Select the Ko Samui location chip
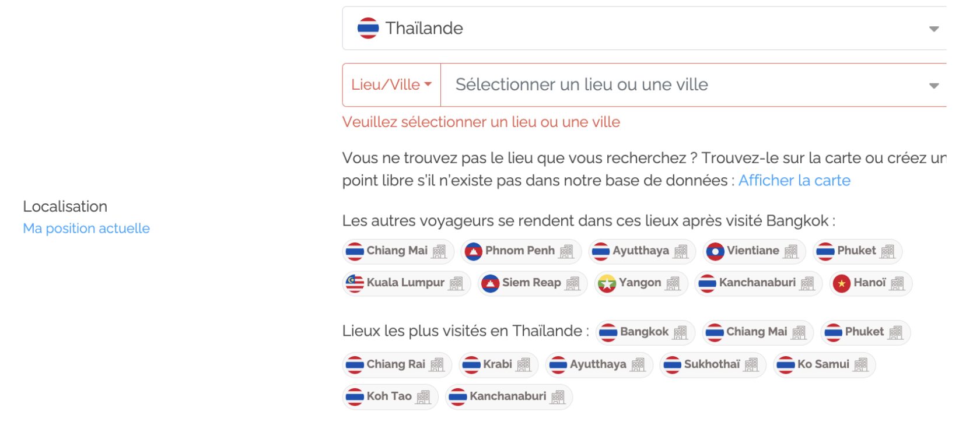The height and width of the screenshot is (436, 980). 824,365
